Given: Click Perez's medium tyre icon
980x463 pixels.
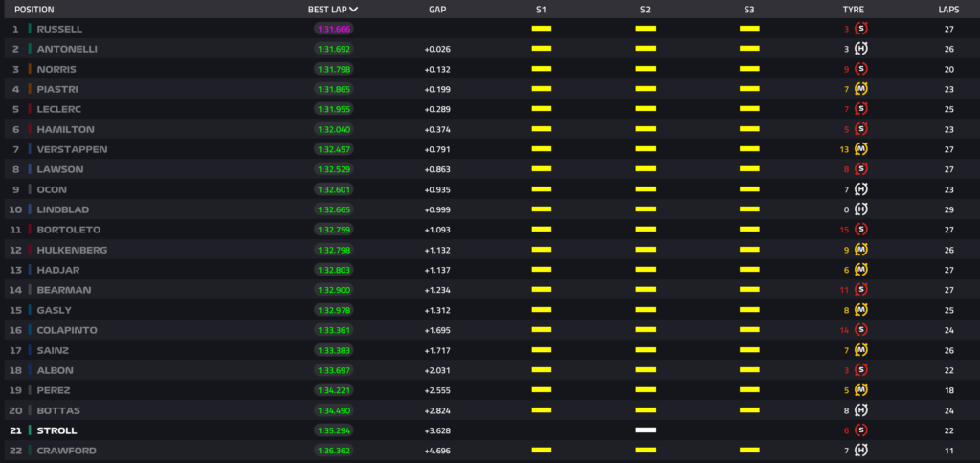Looking at the screenshot, I should (861, 390).
